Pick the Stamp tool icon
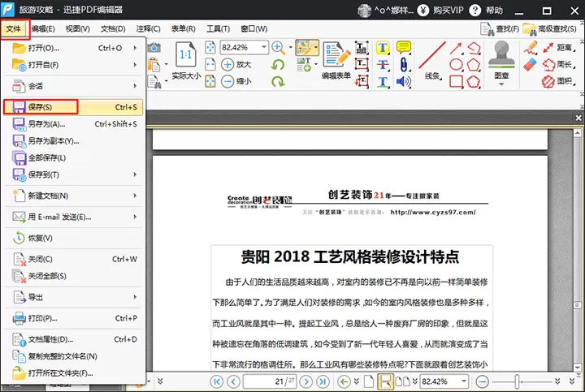Screen dimensions: 585x392 [501, 54]
